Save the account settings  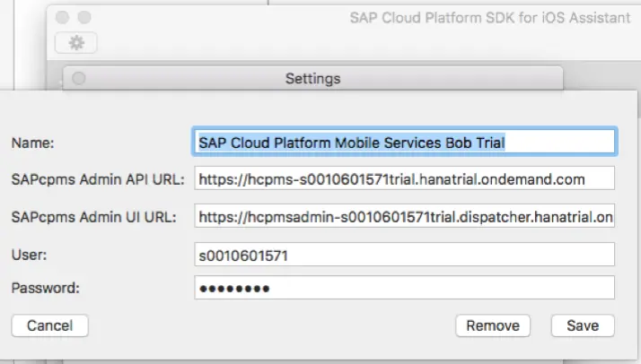click(583, 325)
